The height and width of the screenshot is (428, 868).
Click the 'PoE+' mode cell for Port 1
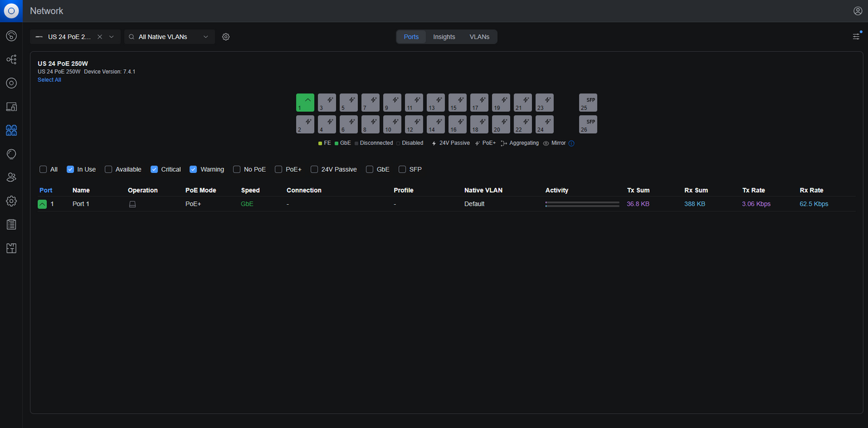click(193, 204)
